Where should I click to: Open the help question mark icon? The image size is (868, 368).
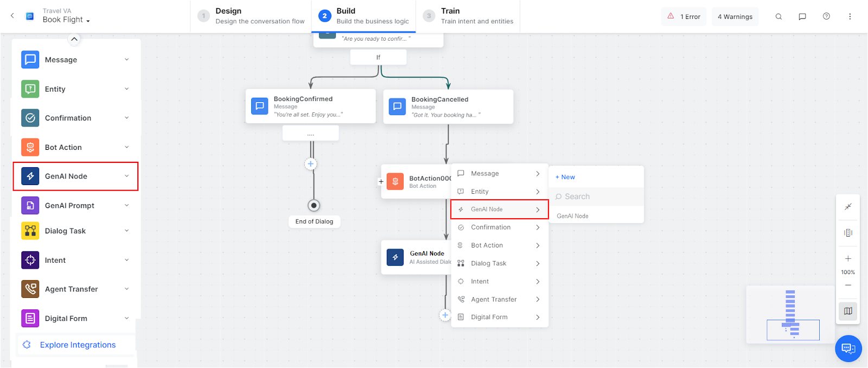(826, 17)
